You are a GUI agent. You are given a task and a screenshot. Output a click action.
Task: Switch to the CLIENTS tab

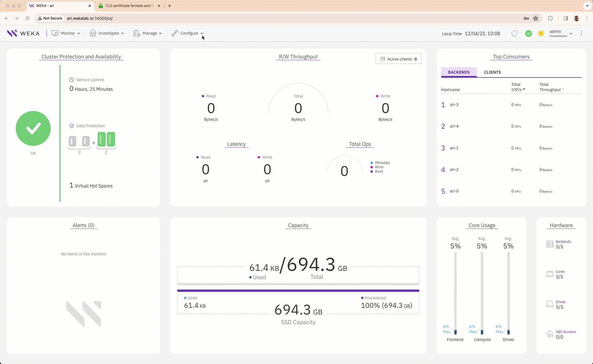pos(492,72)
